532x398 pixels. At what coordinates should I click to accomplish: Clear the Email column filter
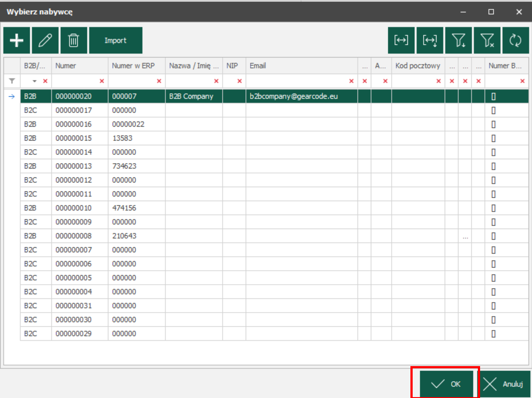point(351,81)
